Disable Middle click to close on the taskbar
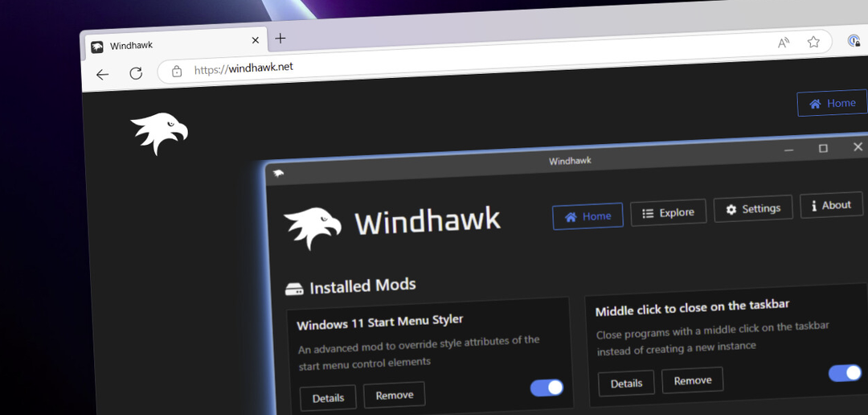The image size is (868, 415). click(845, 373)
